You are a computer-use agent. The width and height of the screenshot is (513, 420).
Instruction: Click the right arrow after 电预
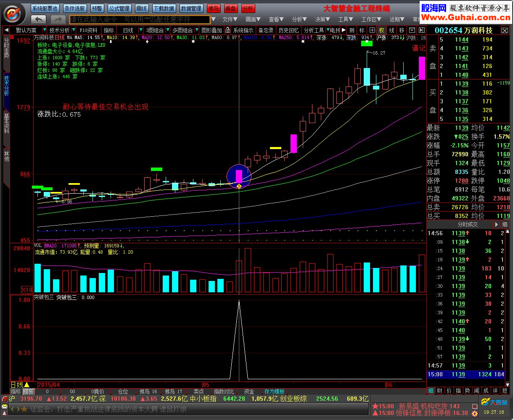(344, 30)
